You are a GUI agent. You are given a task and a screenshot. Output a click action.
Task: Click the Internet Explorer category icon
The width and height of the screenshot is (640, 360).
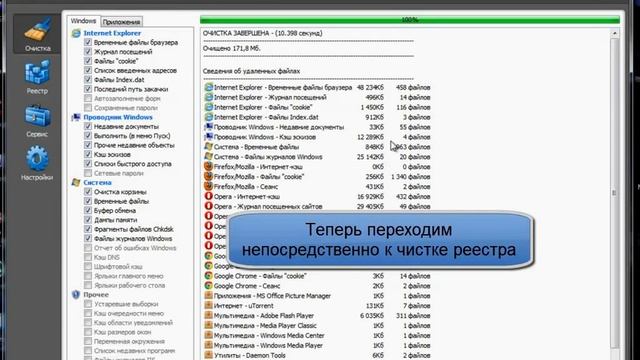click(76, 33)
